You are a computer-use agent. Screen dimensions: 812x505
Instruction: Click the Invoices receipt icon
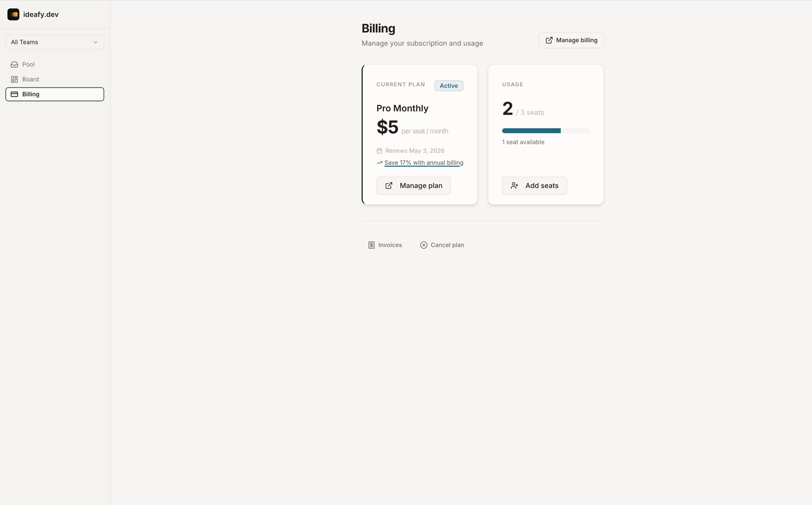tap(371, 245)
